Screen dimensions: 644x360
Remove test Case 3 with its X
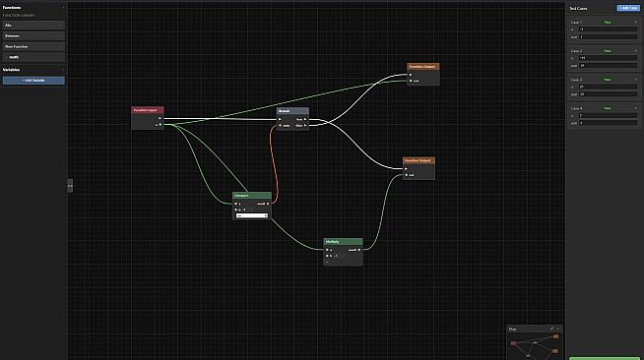tap(635, 80)
